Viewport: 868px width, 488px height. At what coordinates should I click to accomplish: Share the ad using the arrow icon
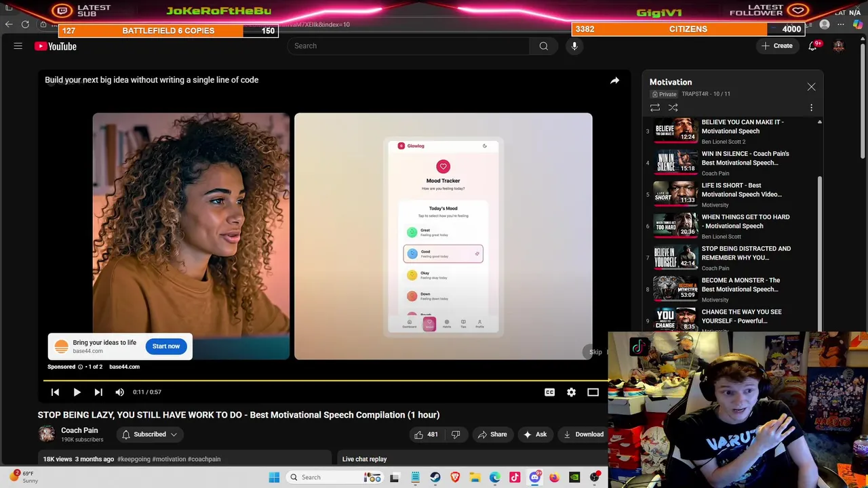614,81
